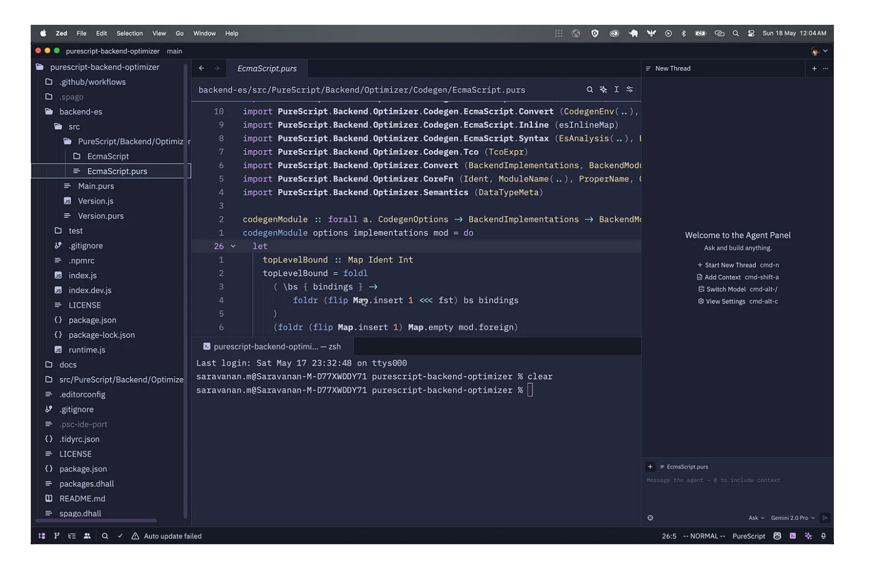Screen dimensions: 880x588
Task: Click the message the agent input field
Action: click(737, 480)
